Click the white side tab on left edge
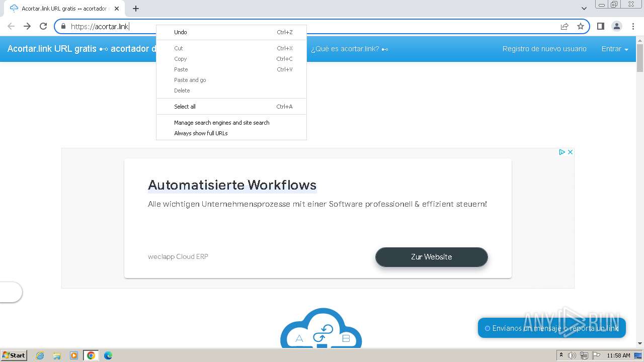 [11, 292]
